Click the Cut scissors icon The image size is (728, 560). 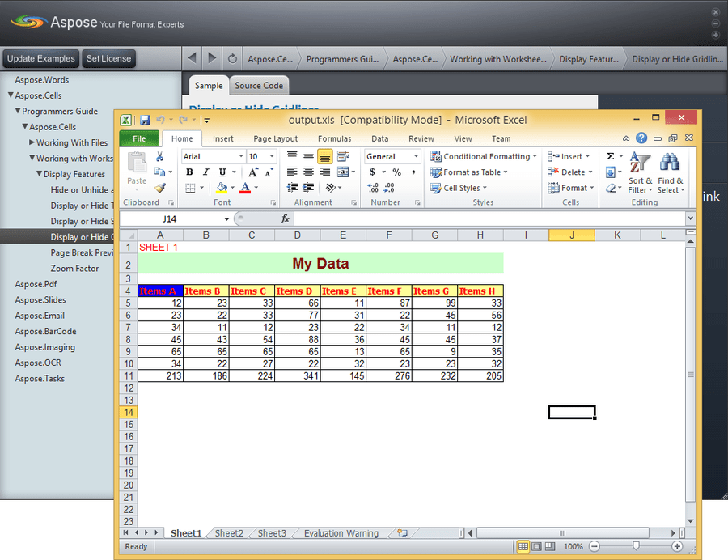[159, 156]
